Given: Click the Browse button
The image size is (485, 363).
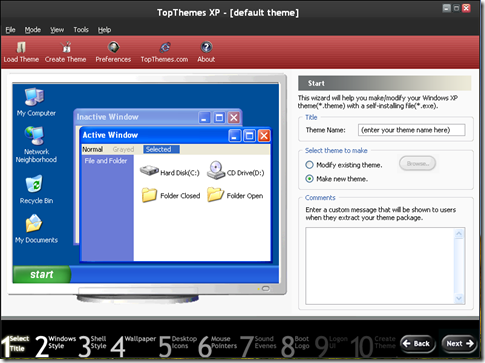Looking at the screenshot, I should (417, 164).
